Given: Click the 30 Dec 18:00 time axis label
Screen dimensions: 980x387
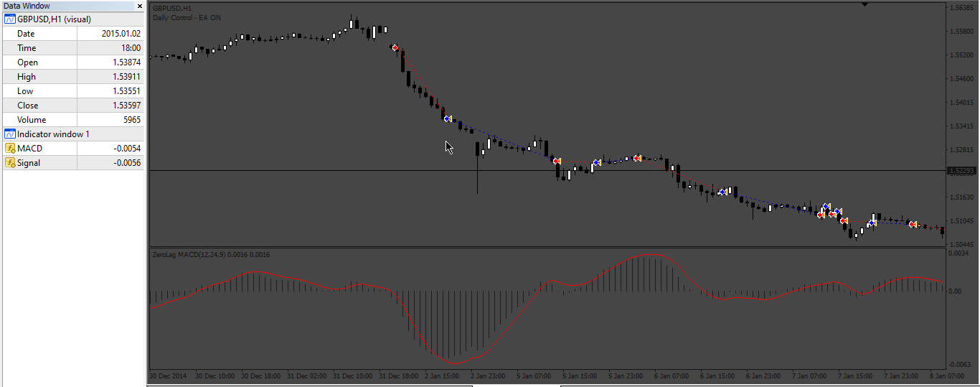Looking at the screenshot, I should (x=261, y=376).
